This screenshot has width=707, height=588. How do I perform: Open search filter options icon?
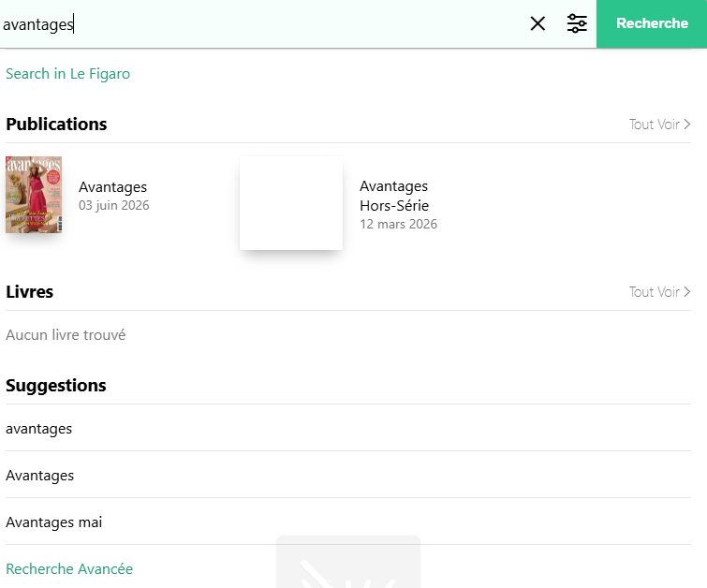[577, 23]
